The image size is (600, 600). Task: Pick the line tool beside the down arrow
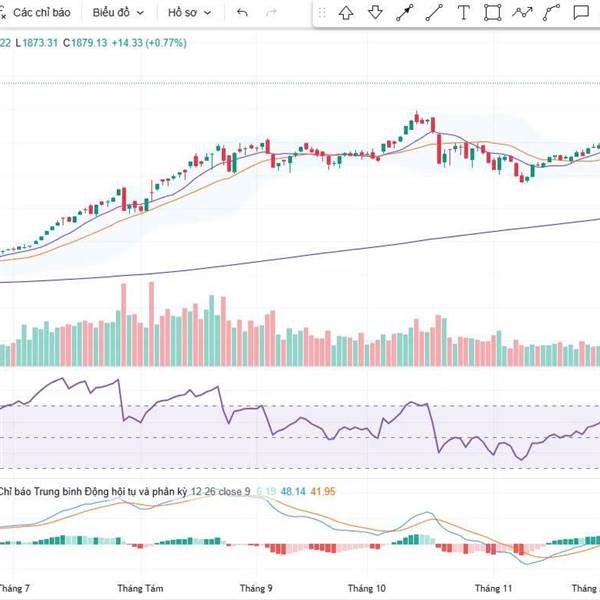(x=404, y=14)
